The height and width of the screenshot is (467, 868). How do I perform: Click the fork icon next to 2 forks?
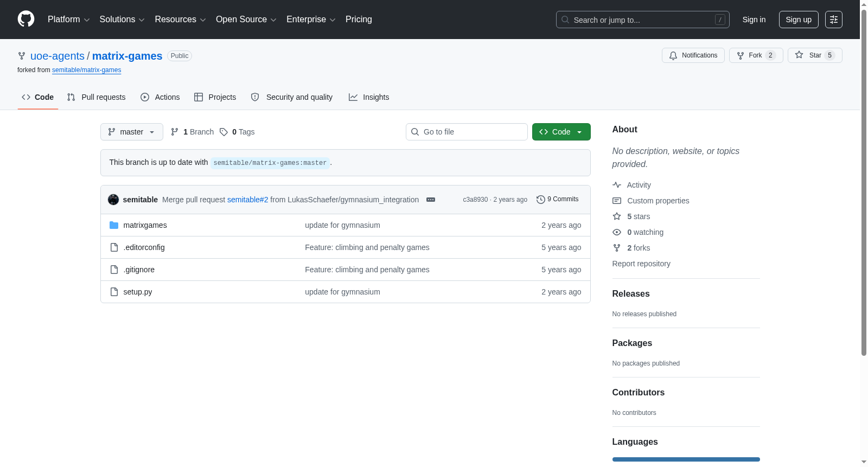617,248
